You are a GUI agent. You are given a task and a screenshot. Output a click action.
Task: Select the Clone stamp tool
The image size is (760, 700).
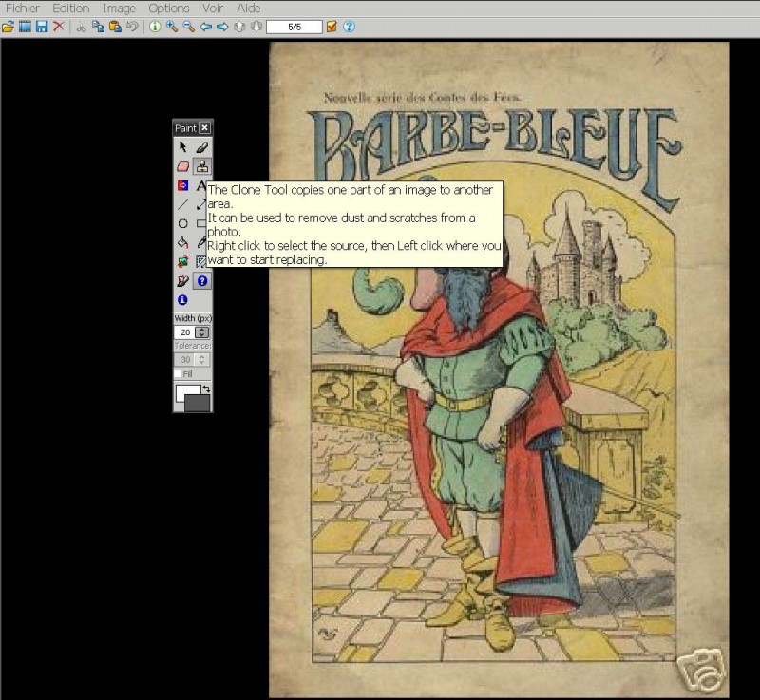[x=202, y=166]
